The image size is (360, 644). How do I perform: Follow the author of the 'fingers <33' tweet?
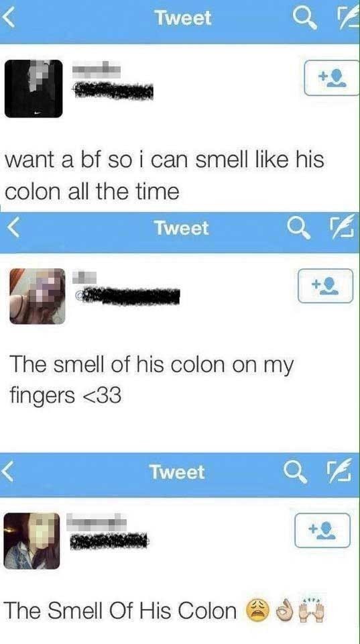(326, 286)
